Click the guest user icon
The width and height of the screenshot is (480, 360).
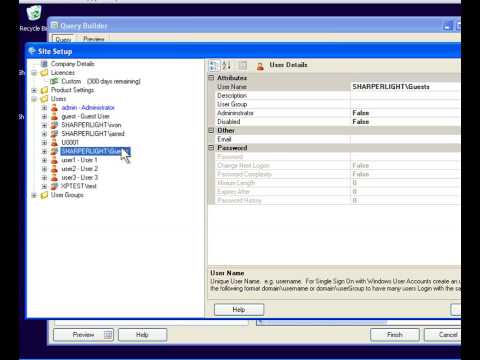pos(54,116)
